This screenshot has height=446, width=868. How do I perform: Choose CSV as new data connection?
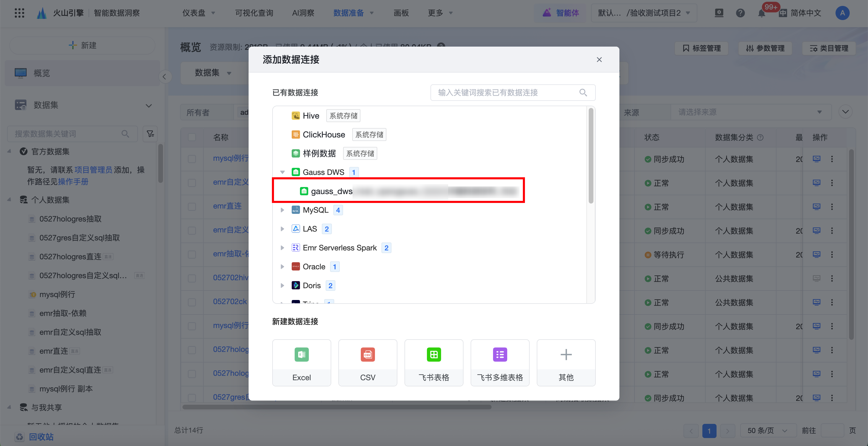click(x=368, y=363)
